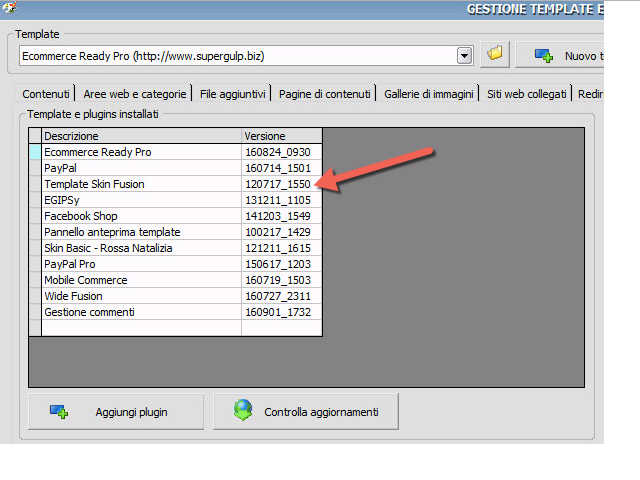The width and height of the screenshot is (640, 480).
Task: Open the yellow folder icon button
Action: (x=495, y=54)
